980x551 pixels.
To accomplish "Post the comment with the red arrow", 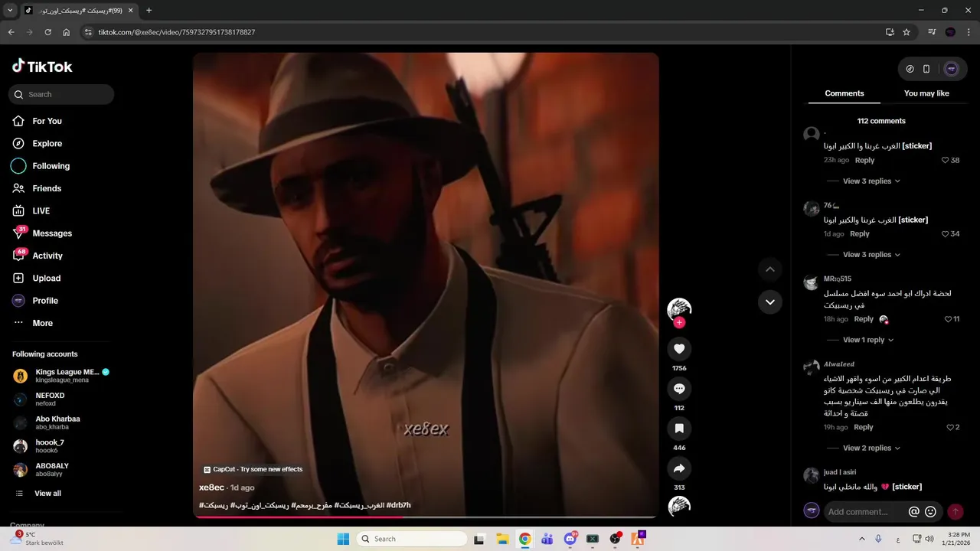I will click(955, 511).
